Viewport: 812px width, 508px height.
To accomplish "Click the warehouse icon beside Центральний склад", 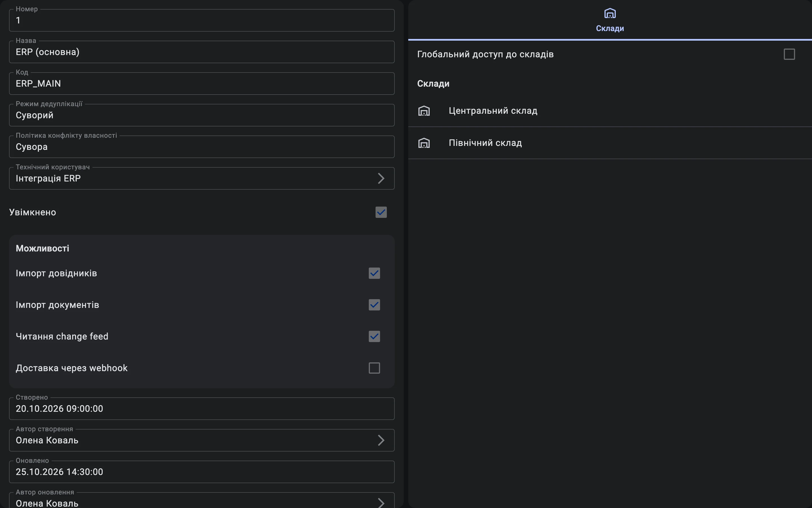I will pyautogui.click(x=424, y=111).
